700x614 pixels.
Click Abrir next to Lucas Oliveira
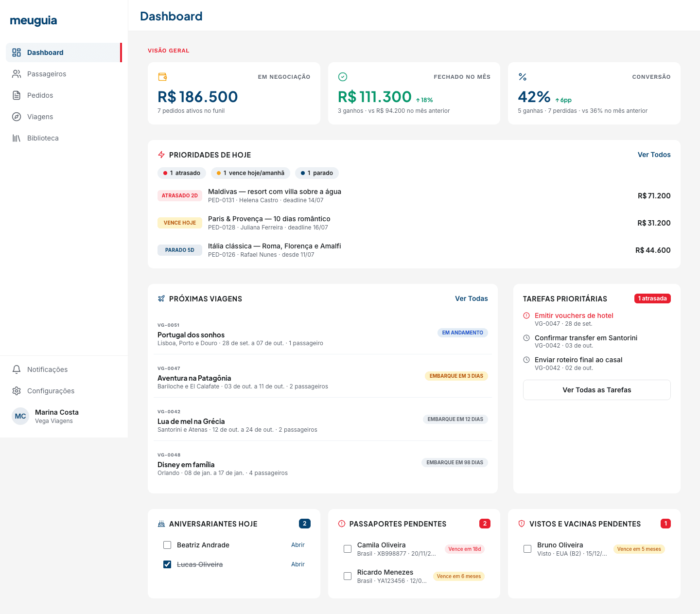[297, 564]
